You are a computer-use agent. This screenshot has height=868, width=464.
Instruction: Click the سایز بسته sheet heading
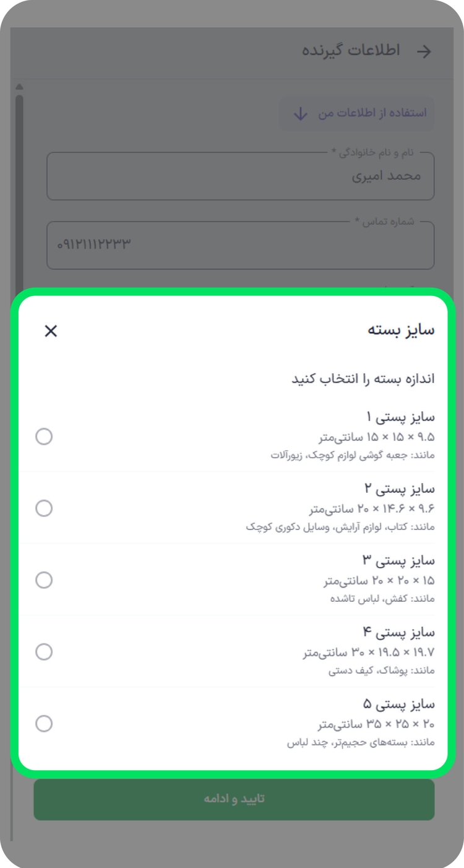(402, 330)
